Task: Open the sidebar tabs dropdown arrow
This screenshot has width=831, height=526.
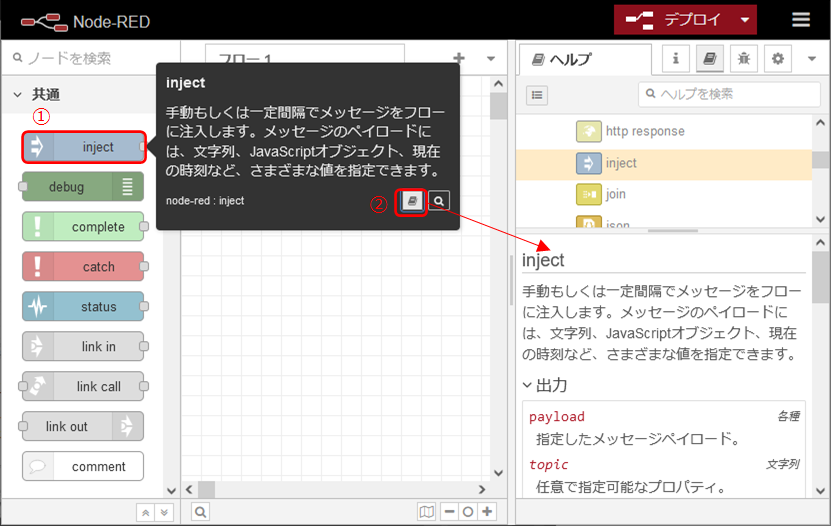Action: 812,59
